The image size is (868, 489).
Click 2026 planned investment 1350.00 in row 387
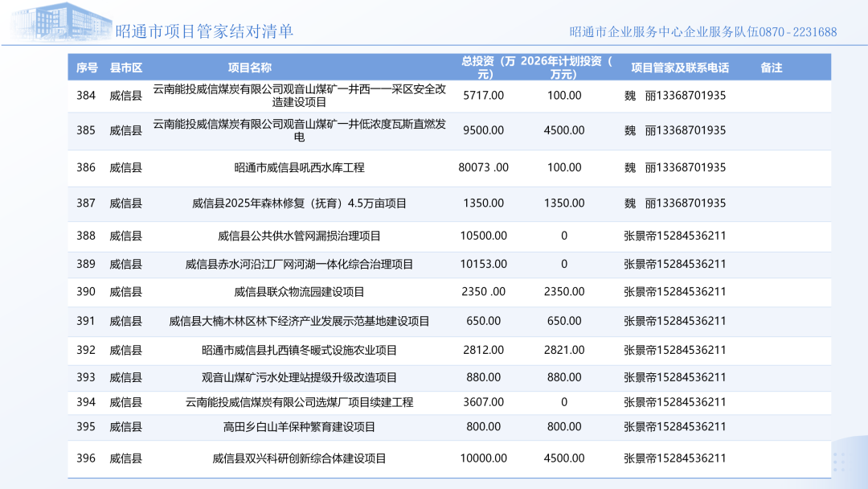pos(564,203)
